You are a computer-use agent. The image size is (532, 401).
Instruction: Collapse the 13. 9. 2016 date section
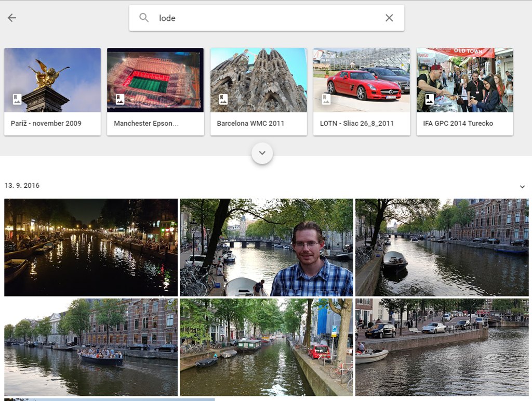(522, 187)
